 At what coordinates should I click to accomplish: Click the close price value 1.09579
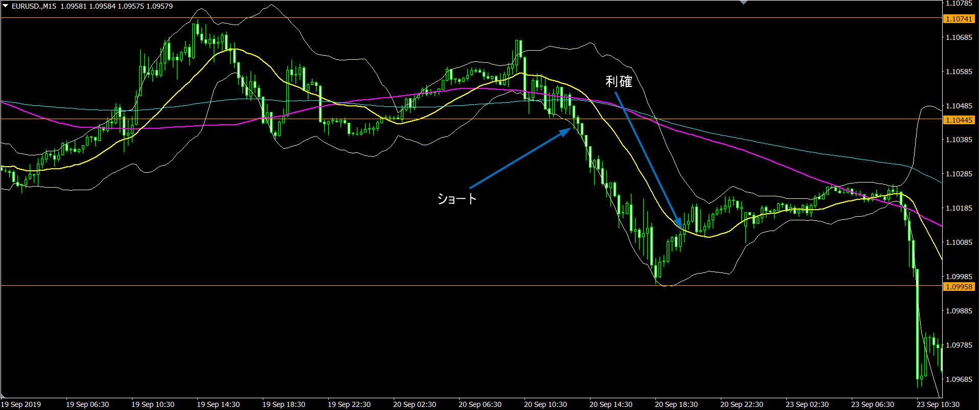(x=159, y=6)
